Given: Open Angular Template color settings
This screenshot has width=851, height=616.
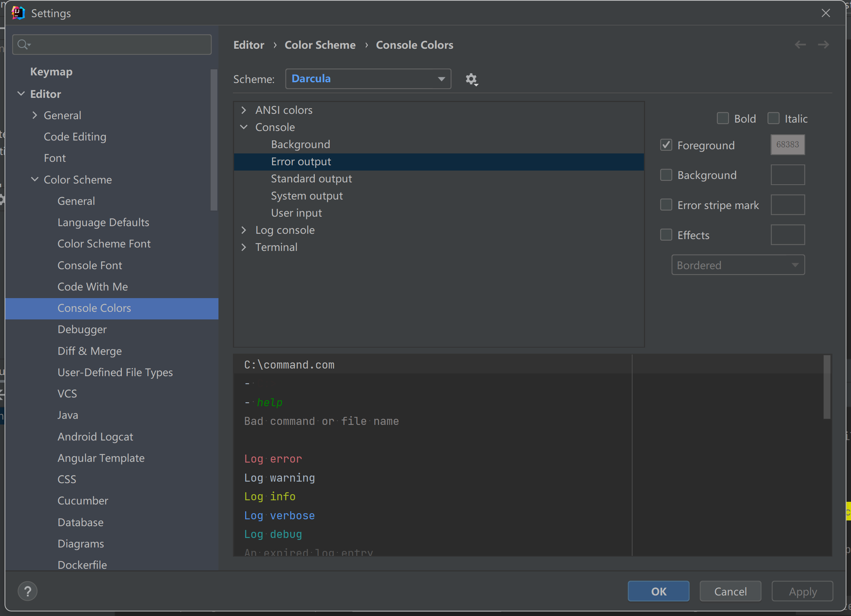Looking at the screenshot, I should click(101, 458).
